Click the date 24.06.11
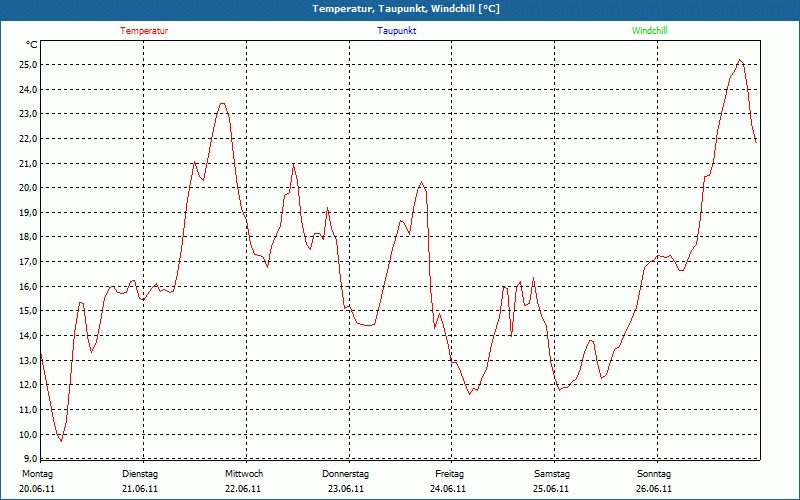Viewport: 800px width, 500px height. 448,489
